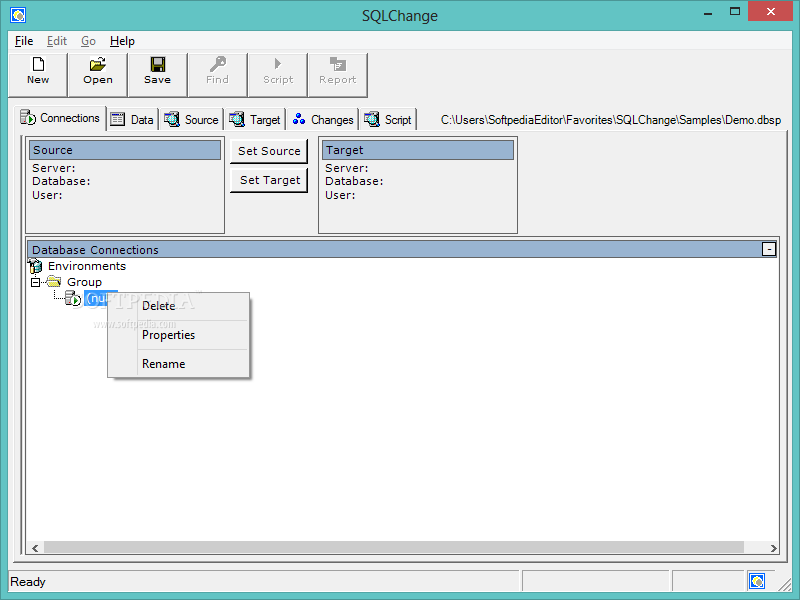Click the Demo.dbsp file path text
This screenshot has width=800, height=600.
pos(611,120)
